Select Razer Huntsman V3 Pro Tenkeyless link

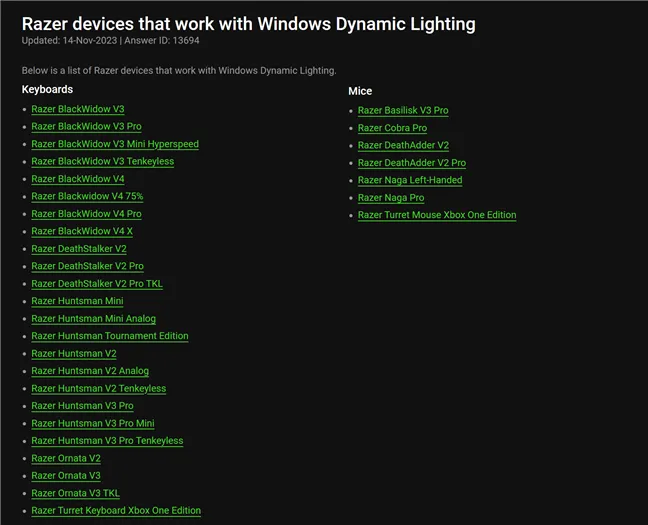click(x=107, y=441)
